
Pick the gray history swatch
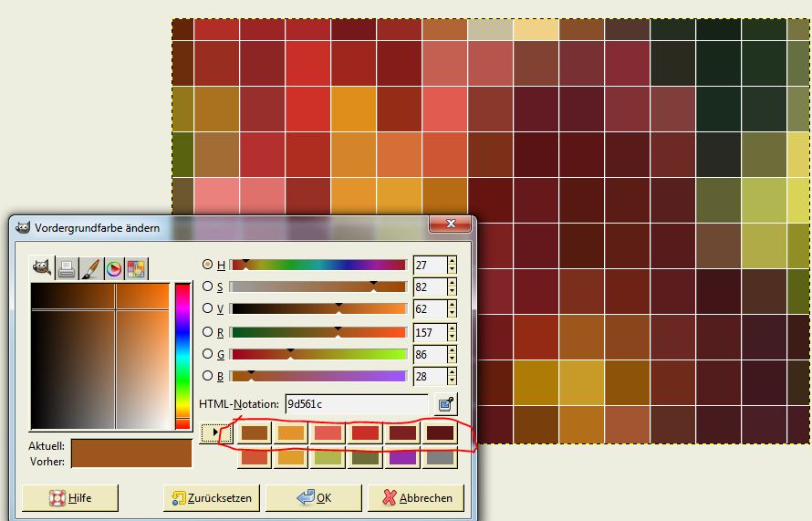coord(440,458)
